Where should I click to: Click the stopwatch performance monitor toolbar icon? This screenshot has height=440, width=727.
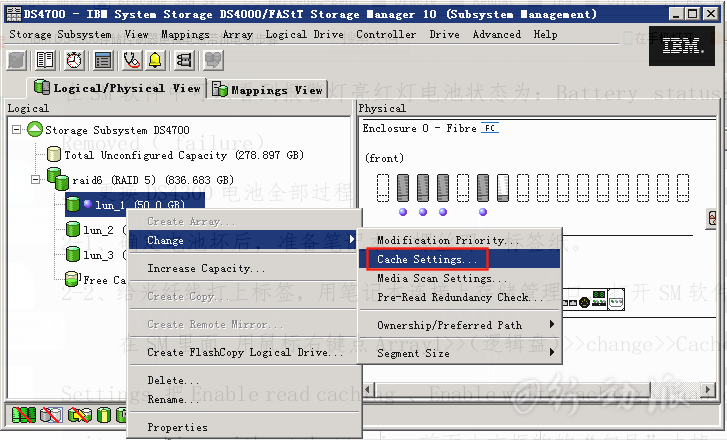tap(74, 60)
